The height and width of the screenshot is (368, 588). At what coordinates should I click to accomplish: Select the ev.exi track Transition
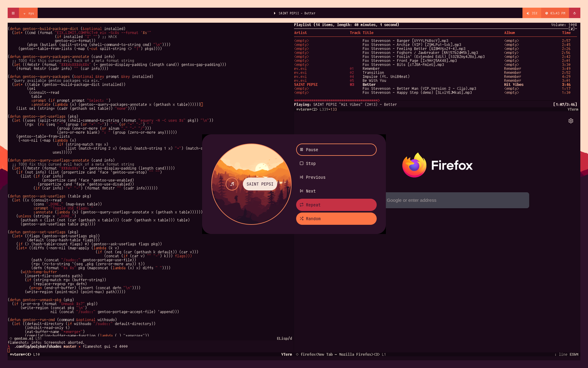click(435, 73)
